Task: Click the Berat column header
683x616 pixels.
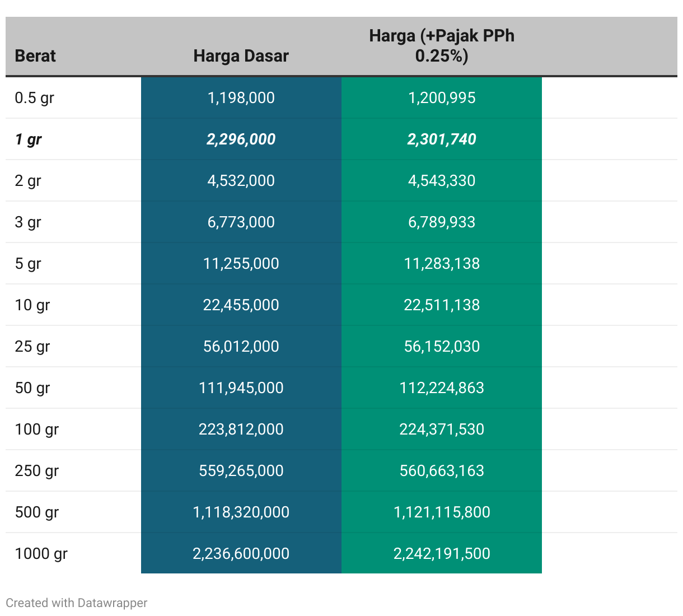Action: 35,56
